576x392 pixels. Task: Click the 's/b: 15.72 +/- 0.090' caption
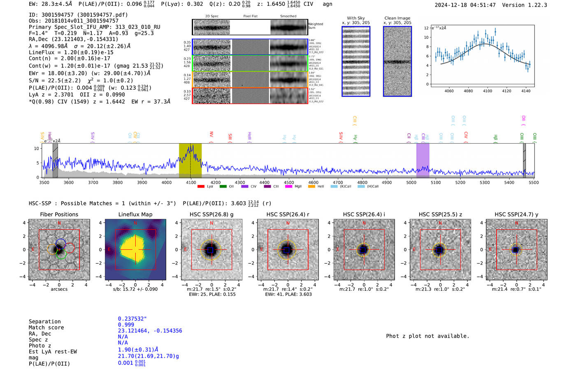coord(135,289)
